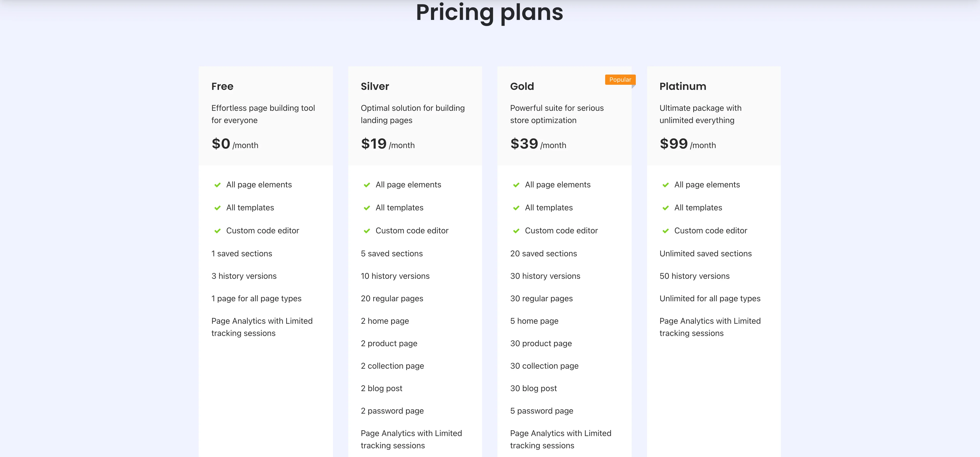Screen dimensions: 980x457
Task: Click the Pricing plans page heading
Action: coord(489,12)
